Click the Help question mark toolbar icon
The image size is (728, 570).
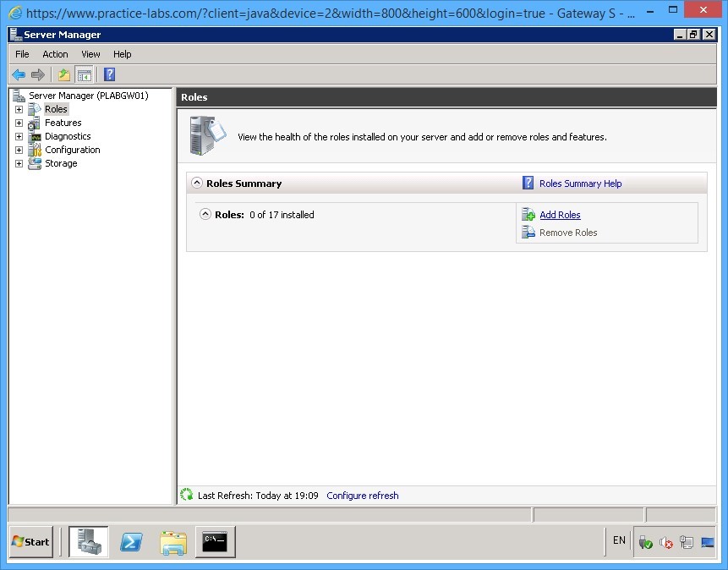[x=107, y=74]
